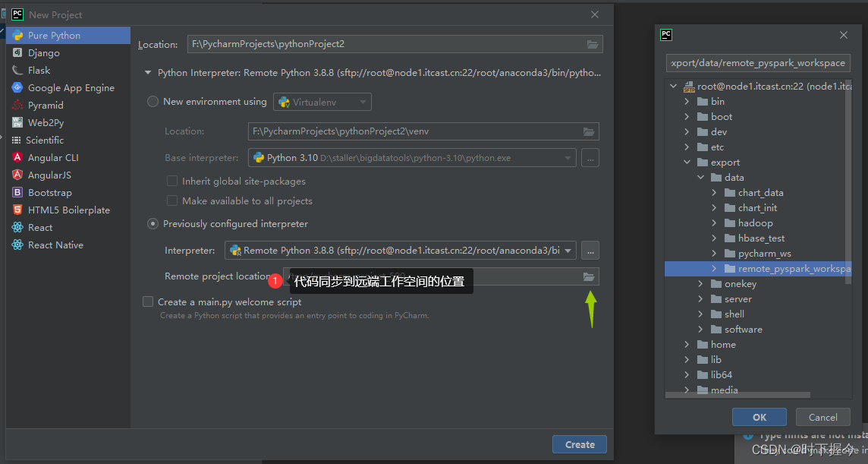This screenshot has height=464, width=868.
Task: Expand the server folder
Action: [701, 299]
